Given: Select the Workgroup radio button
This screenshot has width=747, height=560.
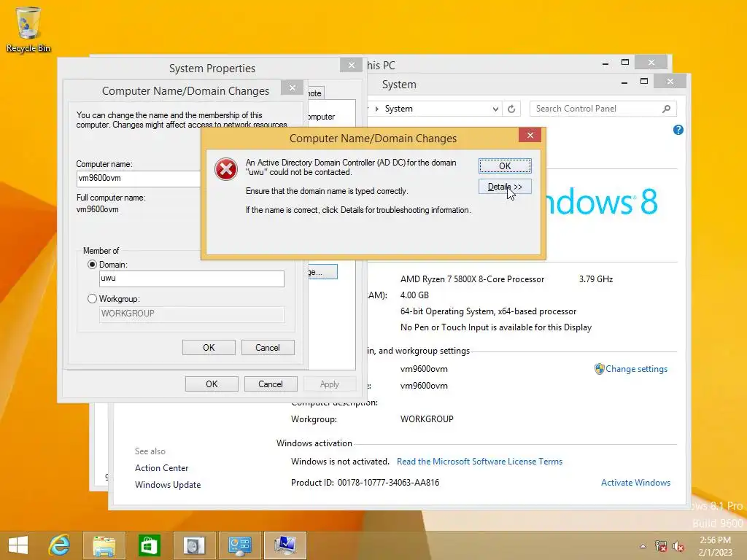Looking at the screenshot, I should [93, 298].
